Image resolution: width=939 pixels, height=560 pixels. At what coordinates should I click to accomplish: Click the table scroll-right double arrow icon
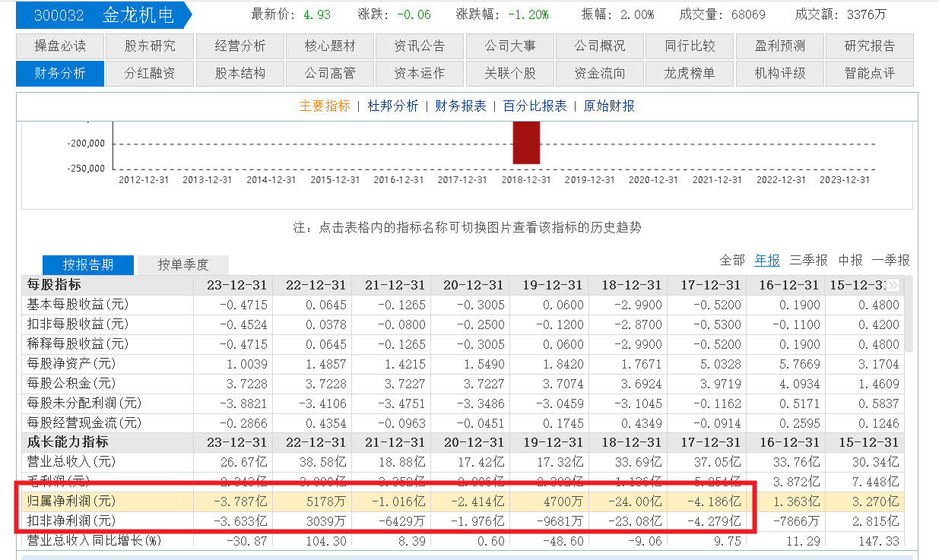coord(893,285)
